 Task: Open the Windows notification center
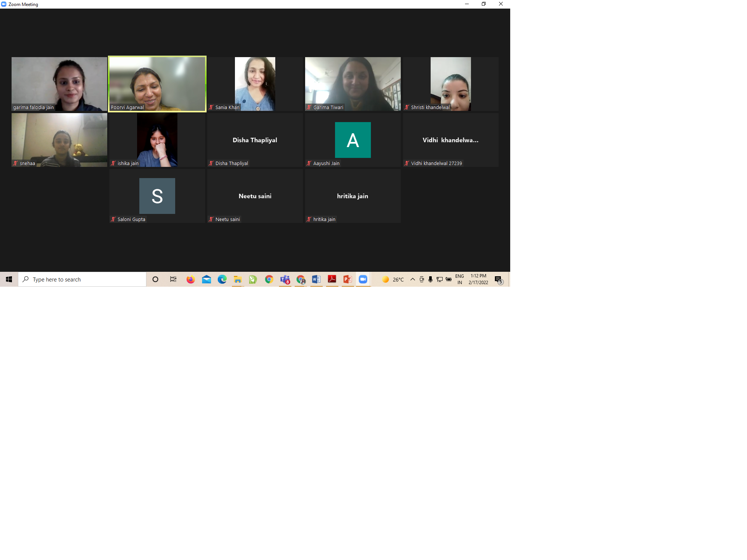coord(498,280)
